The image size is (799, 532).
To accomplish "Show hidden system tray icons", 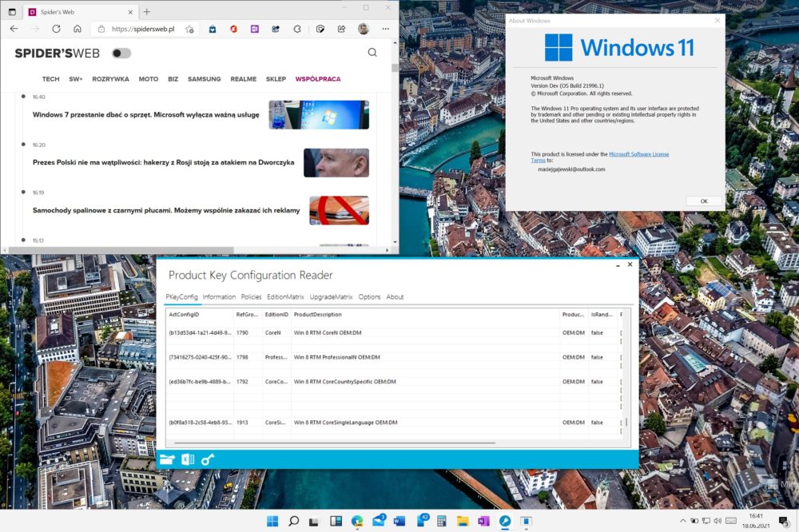I will [x=682, y=521].
